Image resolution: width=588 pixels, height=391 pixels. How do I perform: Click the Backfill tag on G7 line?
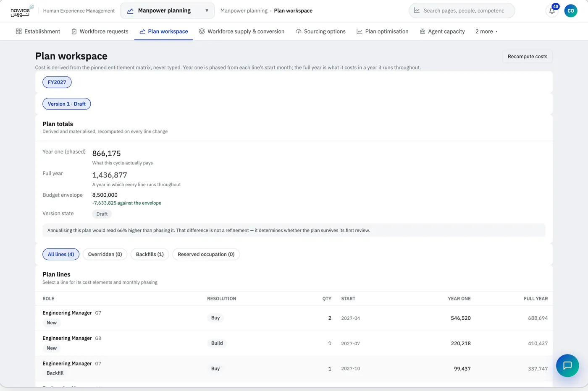click(x=55, y=373)
